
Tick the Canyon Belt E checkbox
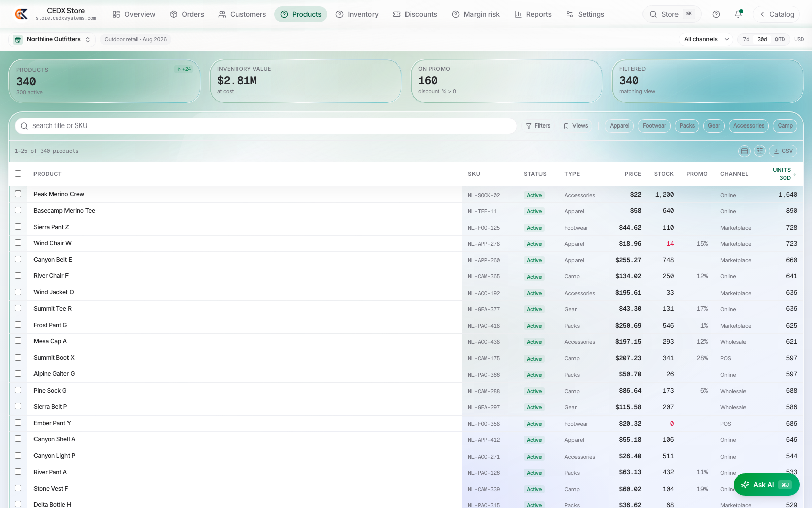(18, 259)
